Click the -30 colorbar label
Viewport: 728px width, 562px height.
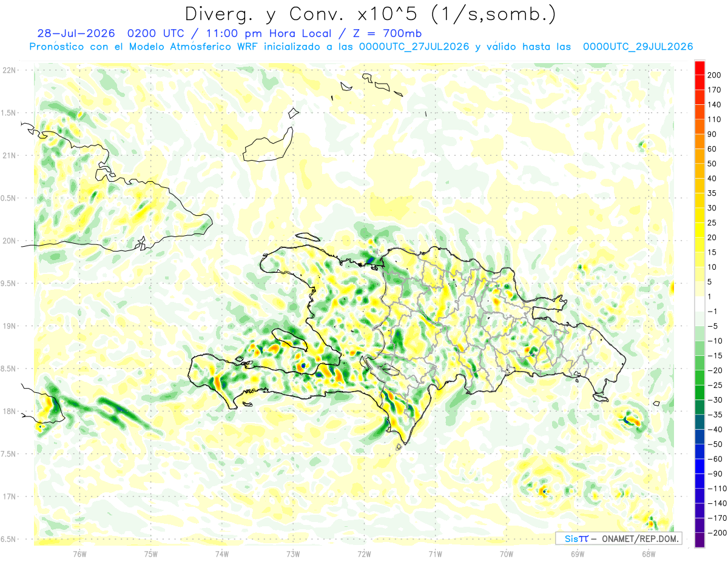click(x=716, y=400)
